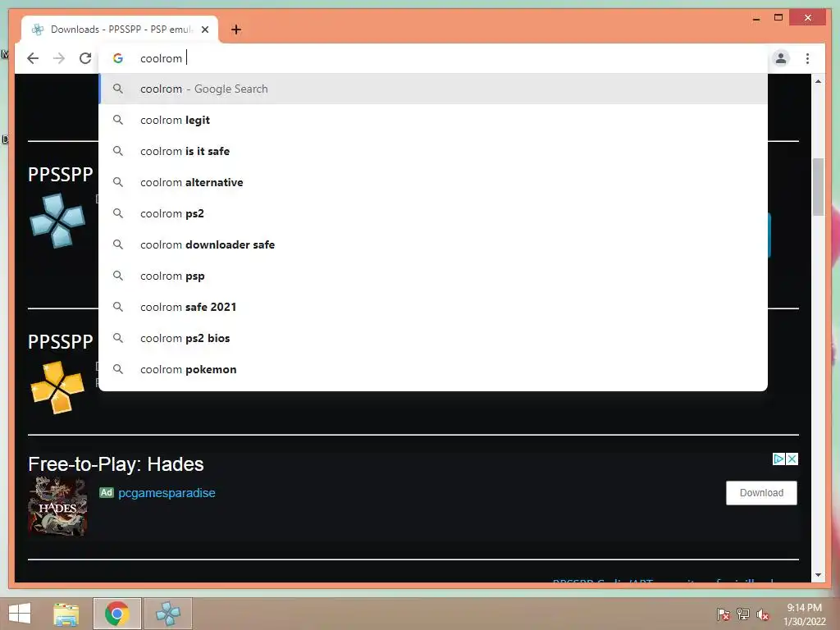Screen dimensions: 840x630
Task: Click the search icon beside coolrom pokemon
Action: pos(118,369)
